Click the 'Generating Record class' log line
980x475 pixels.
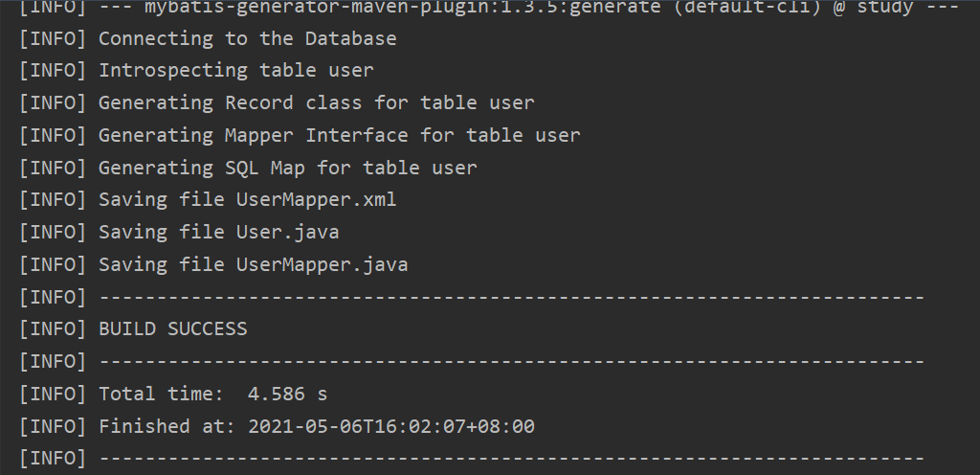[x=316, y=102]
